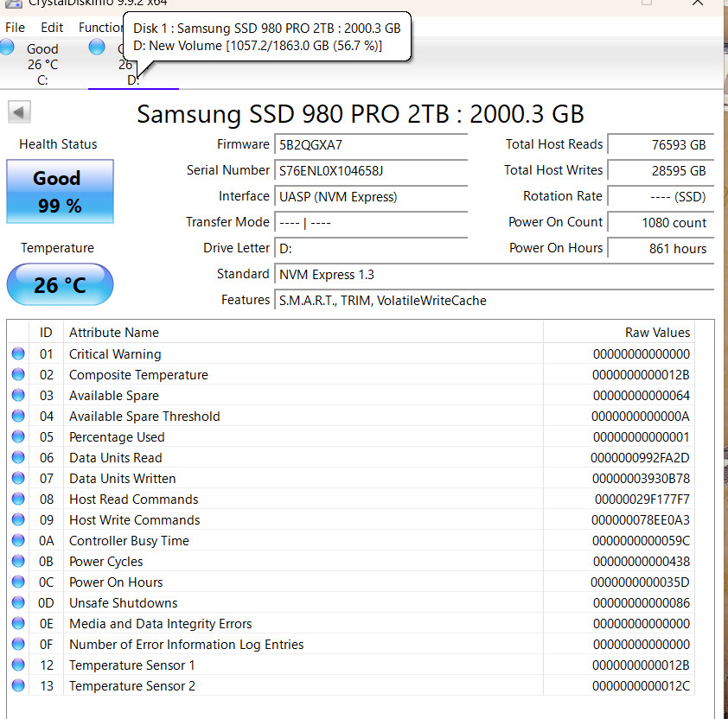The image size is (728, 719).
Task: Click raw value 0000003930B78
Action: [641, 479]
